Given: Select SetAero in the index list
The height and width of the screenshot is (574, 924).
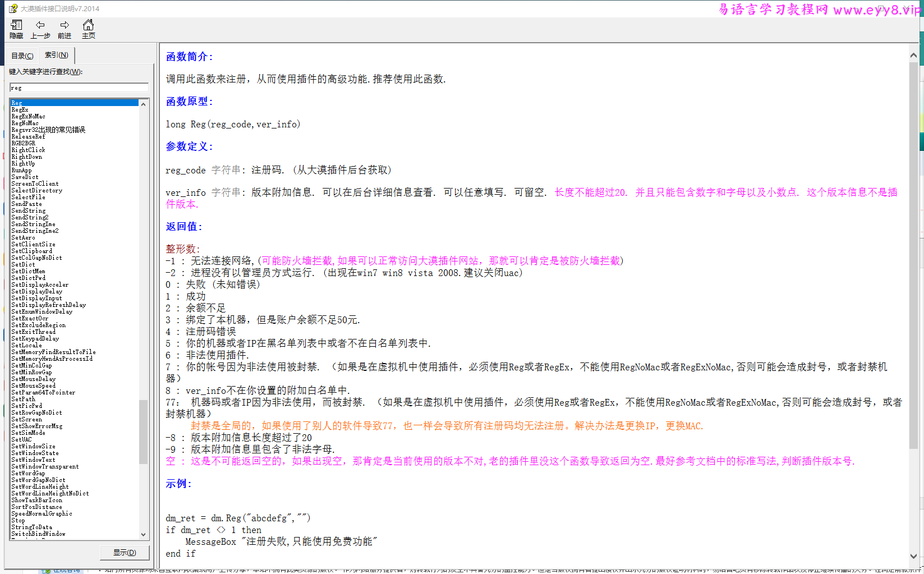Looking at the screenshot, I should [x=23, y=237].
